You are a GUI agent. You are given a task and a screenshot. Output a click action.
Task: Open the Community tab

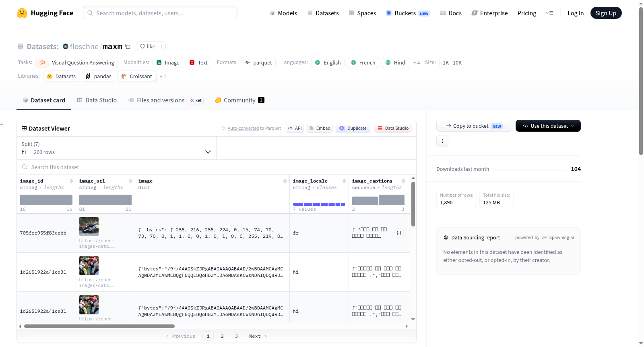(x=239, y=100)
